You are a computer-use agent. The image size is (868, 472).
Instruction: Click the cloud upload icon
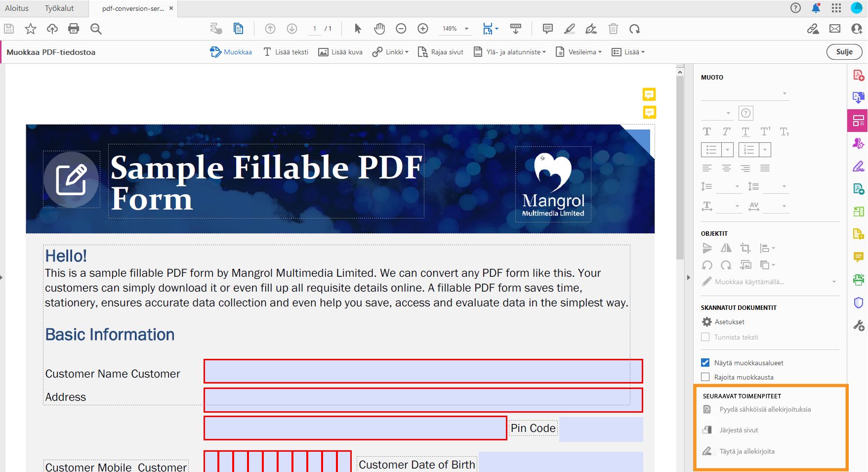pyautogui.click(x=52, y=29)
